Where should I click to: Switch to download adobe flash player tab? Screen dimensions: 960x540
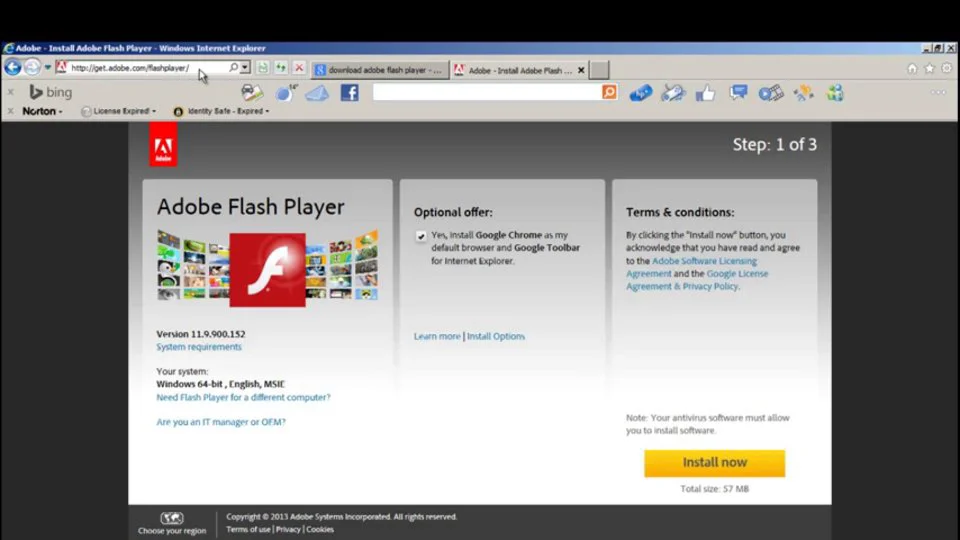380,70
